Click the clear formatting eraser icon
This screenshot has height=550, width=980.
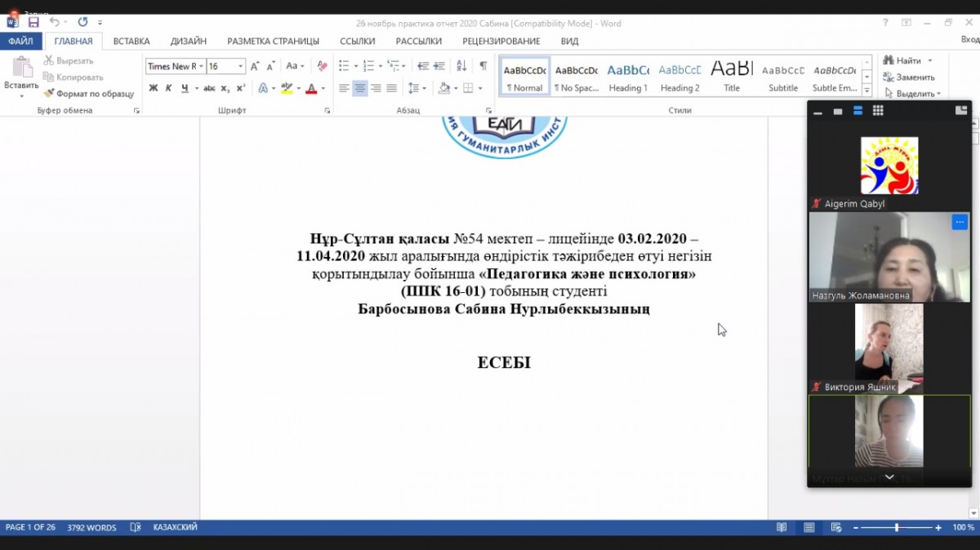[x=322, y=66]
